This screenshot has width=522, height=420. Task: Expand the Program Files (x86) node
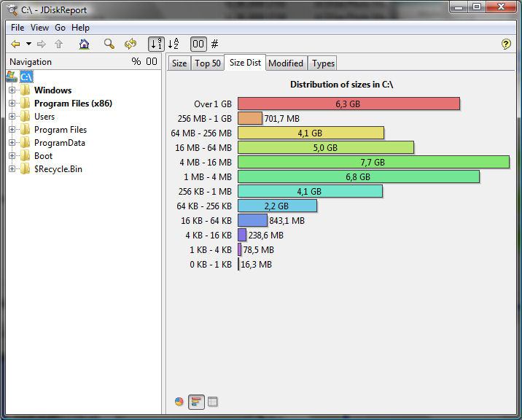12,104
